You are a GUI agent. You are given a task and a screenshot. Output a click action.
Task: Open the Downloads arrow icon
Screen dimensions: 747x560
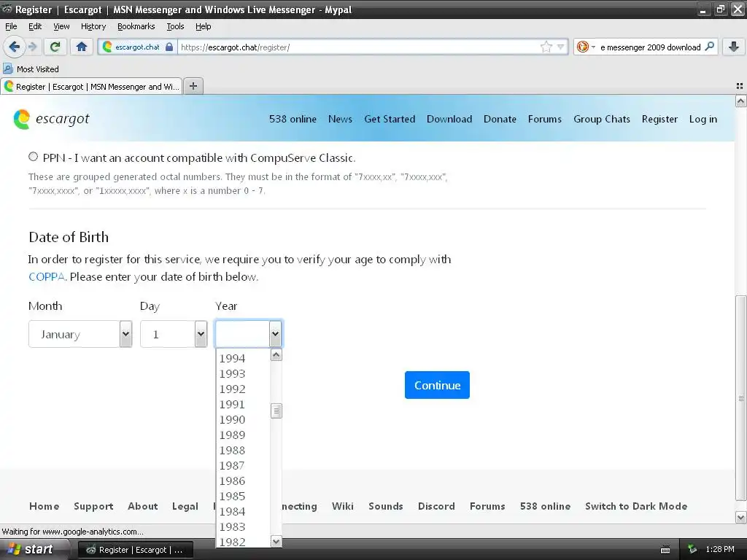pos(734,47)
